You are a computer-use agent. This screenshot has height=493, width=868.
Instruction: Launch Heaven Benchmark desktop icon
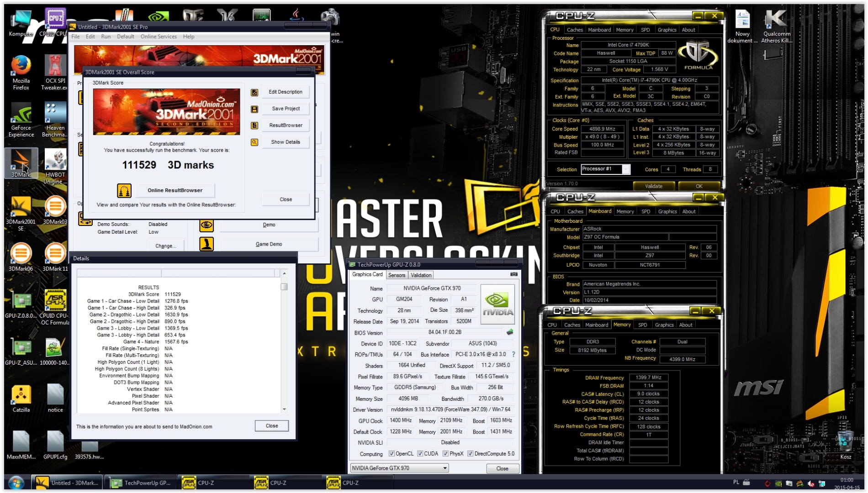point(55,120)
